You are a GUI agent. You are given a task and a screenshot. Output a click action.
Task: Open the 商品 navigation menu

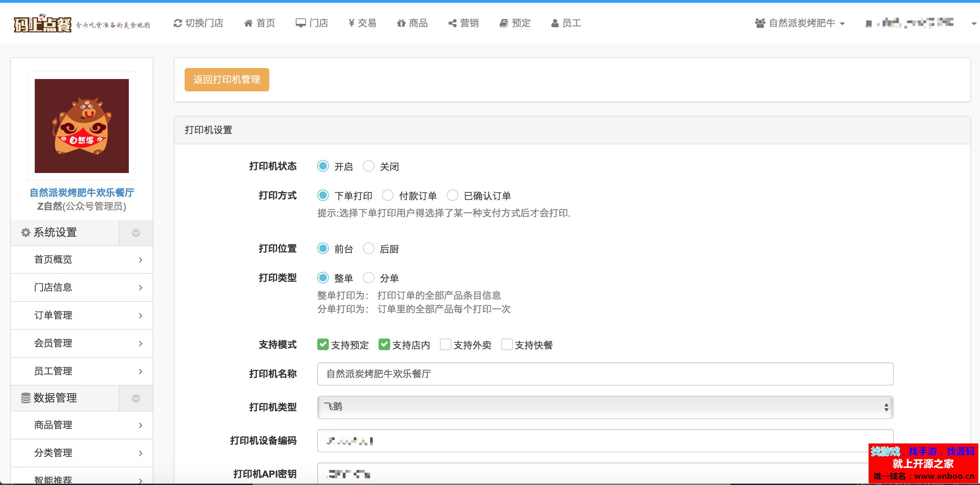point(412,23)
